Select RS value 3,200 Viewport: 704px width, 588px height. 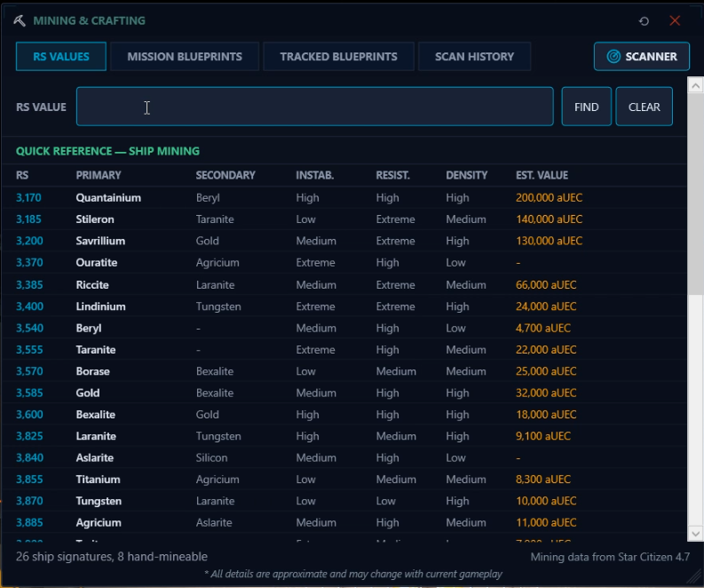(29, 241)
